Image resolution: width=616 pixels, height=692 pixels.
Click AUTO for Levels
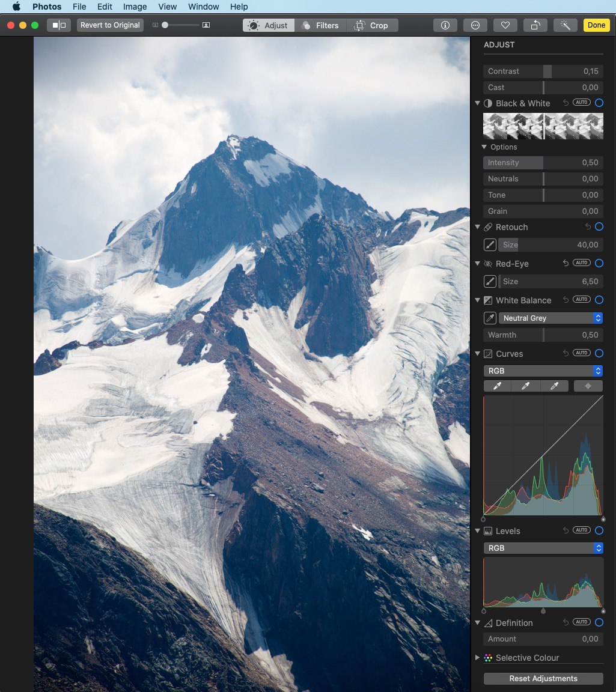(x=582, y=530)
